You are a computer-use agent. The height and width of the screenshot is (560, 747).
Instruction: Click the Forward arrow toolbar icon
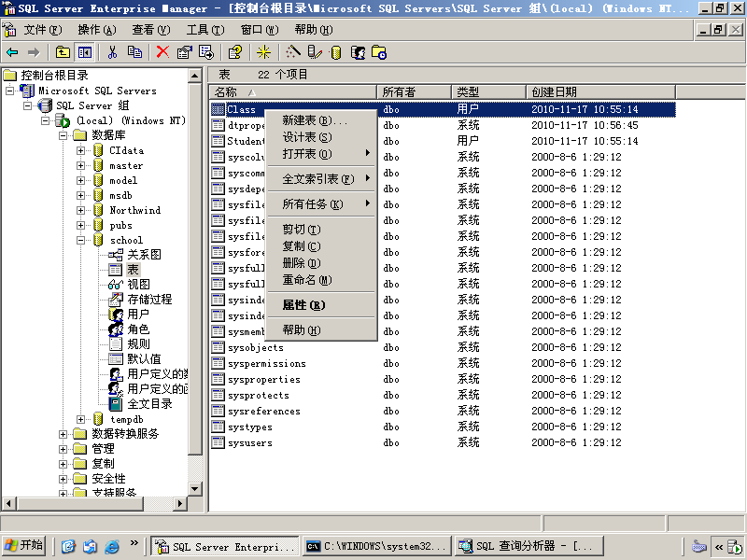[x=34, y=52]
